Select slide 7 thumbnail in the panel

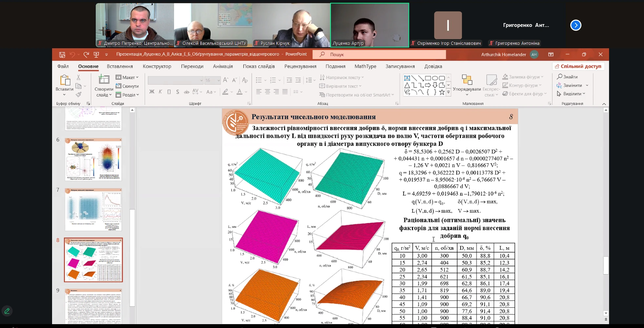(93, 210)
